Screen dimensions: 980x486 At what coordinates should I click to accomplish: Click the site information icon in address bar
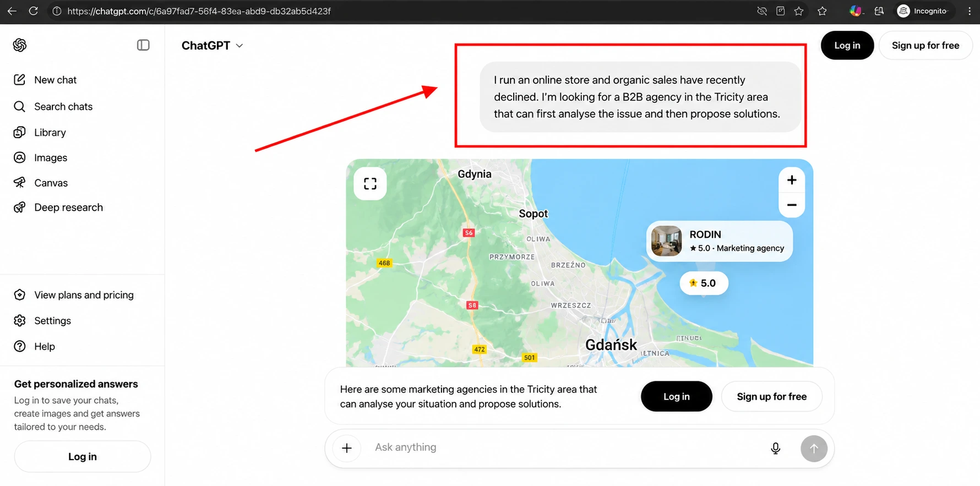(x=56, y=11)
